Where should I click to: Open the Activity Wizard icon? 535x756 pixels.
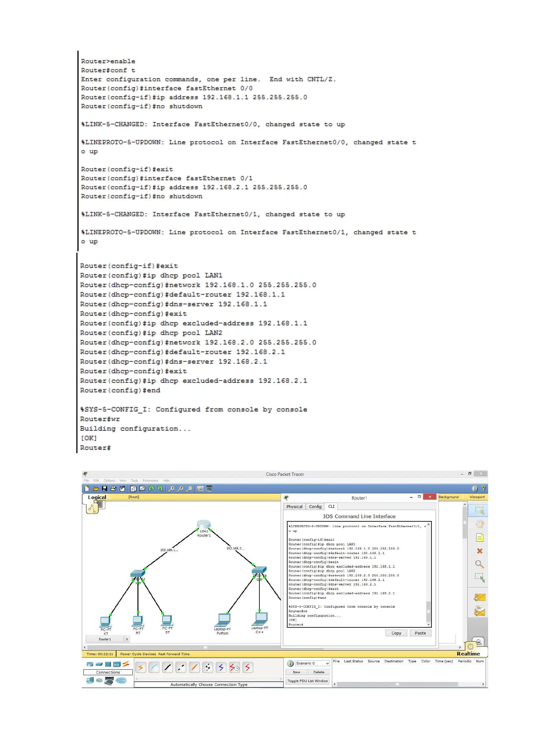[123, 489]
